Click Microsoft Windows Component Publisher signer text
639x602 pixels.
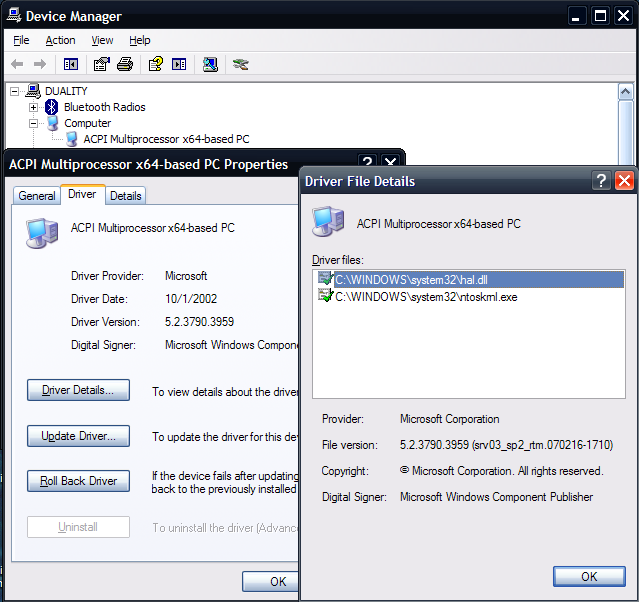496,497
